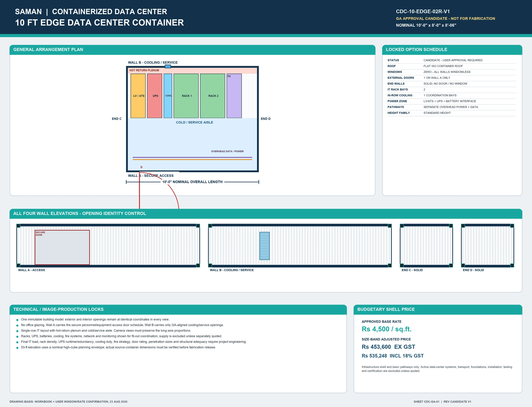Click the END D label beside plan
Viewport: 532px width, 407px height.
[x=266, y=119]
